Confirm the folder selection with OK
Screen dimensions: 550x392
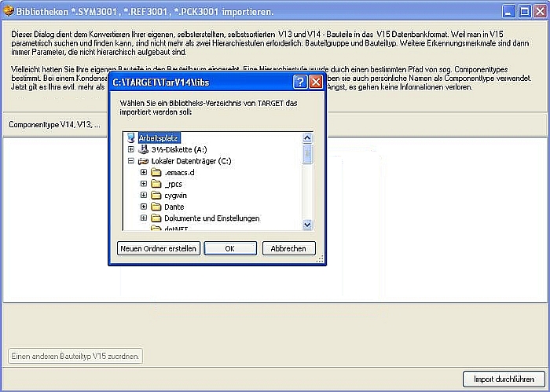[x=229, y=248]
